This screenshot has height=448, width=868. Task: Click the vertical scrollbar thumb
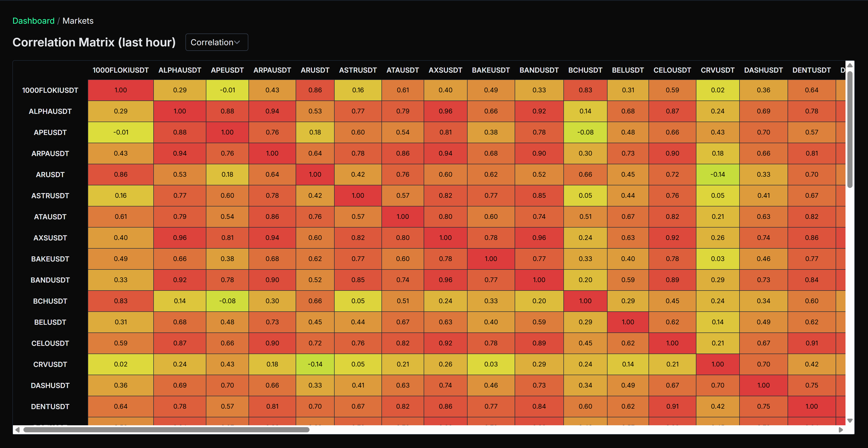850,130
